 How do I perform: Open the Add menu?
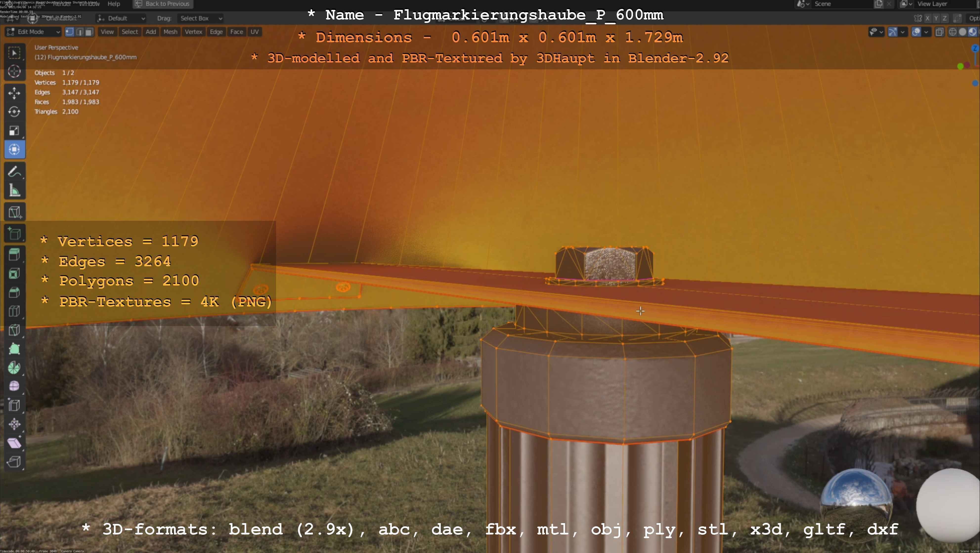(x=151, y=32)
